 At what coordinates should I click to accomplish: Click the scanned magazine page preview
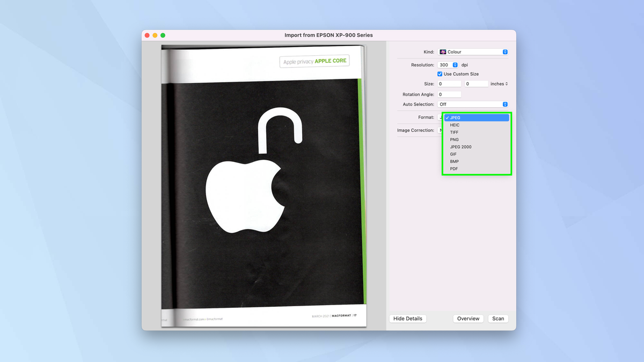point(263,188)
